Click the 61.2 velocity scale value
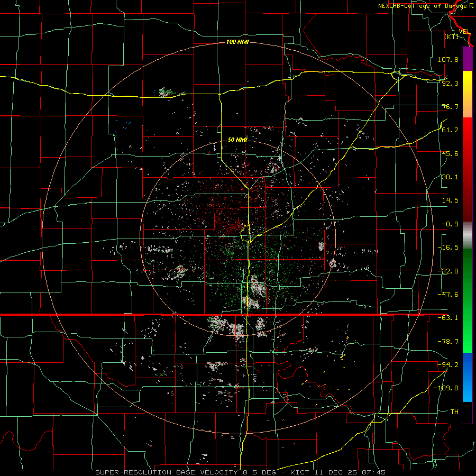This screenshot has height=476, width=476. (x=450, y=130)
